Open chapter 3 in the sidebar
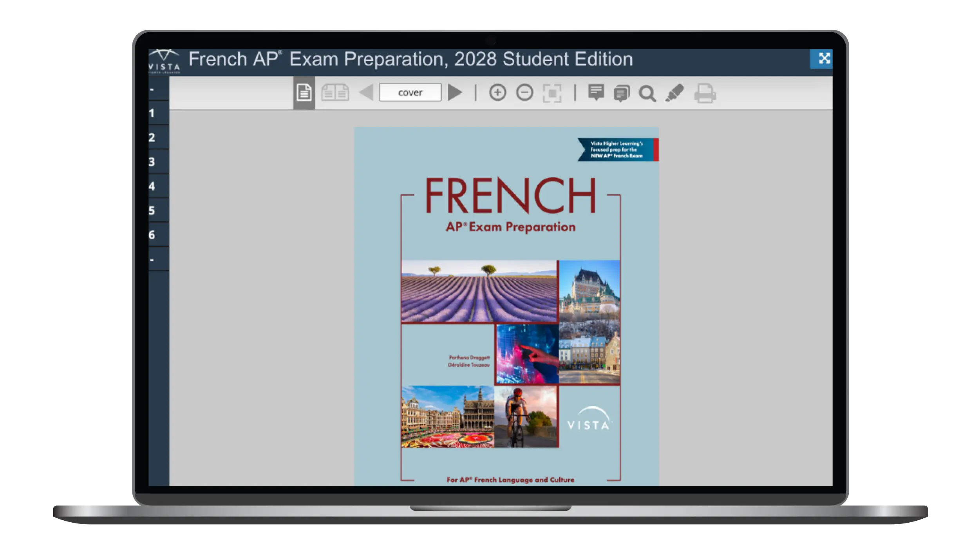Image resolution: width=980 pixels, height=554 pixels. (159, 162)
